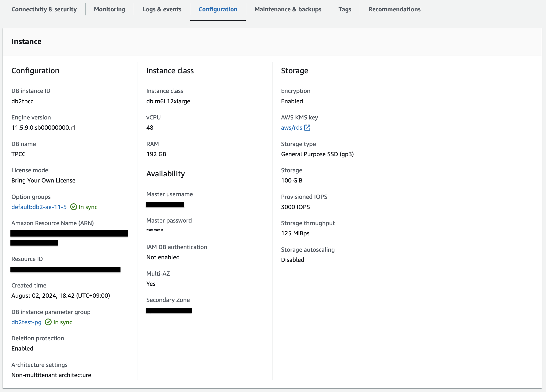The height and width of the screenshot is (392, 546).
Task: Open the Tags tab
Action: 345,9
